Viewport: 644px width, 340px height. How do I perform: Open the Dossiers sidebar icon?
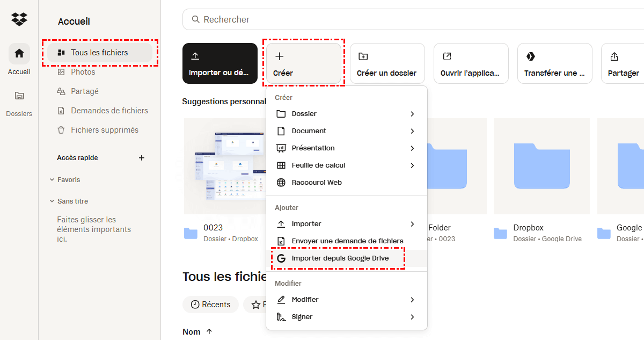pos(19,96)
